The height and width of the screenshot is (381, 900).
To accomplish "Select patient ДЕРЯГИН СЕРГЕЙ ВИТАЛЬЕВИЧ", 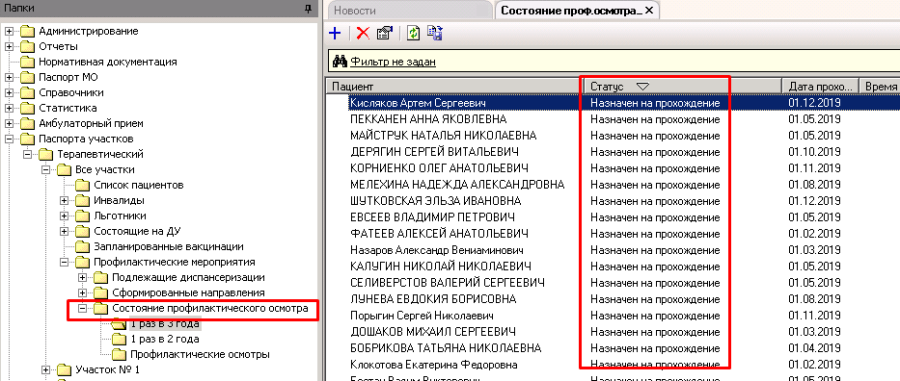I will pos(435,152).
